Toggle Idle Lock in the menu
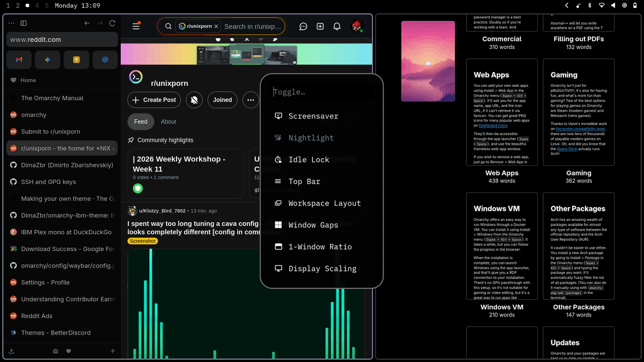644x362 pixels. click(321, 159)
